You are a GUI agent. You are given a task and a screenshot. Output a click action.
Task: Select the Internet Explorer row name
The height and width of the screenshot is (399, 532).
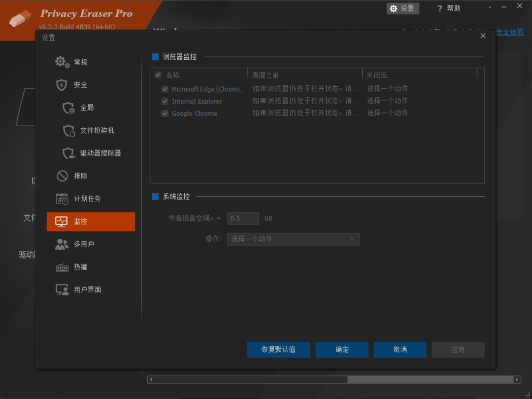coord(197,102)
